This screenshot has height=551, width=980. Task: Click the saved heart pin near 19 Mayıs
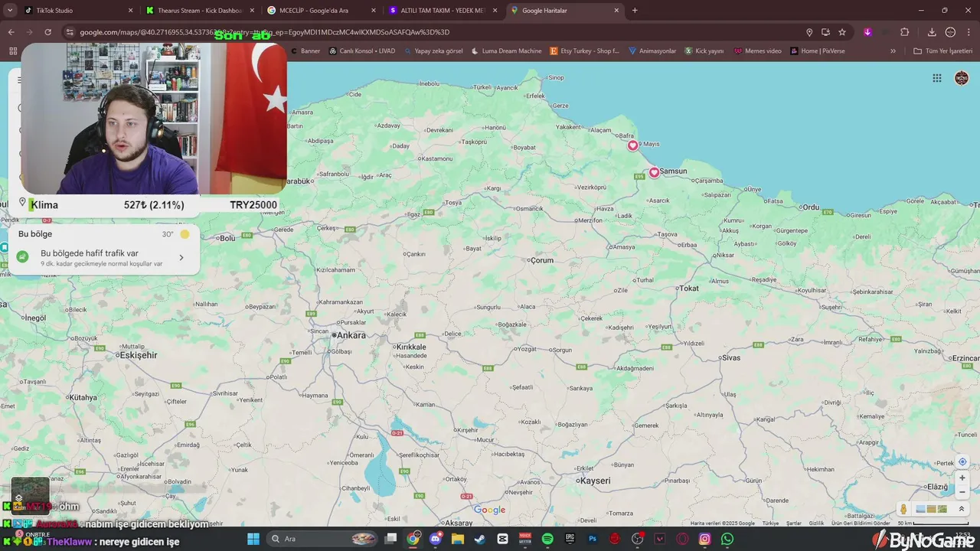(x=632, y=145)
